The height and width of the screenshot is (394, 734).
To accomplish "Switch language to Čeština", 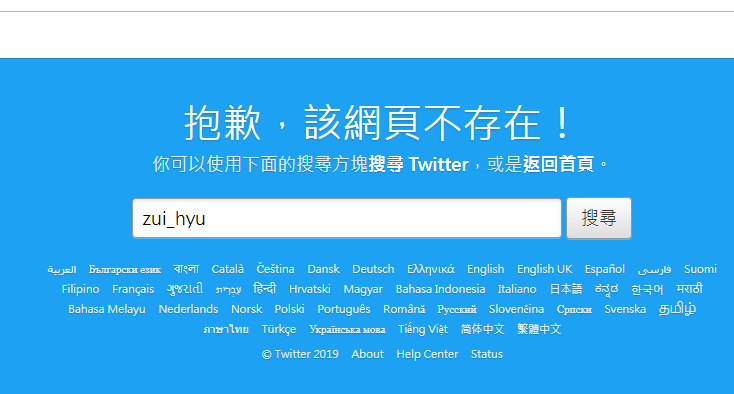I will click(275, 269).
